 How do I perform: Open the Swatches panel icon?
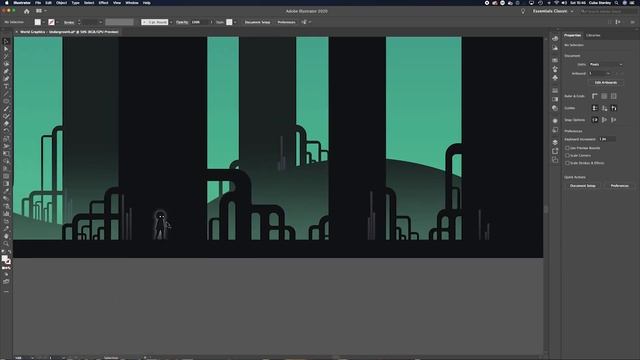[555, 60]
